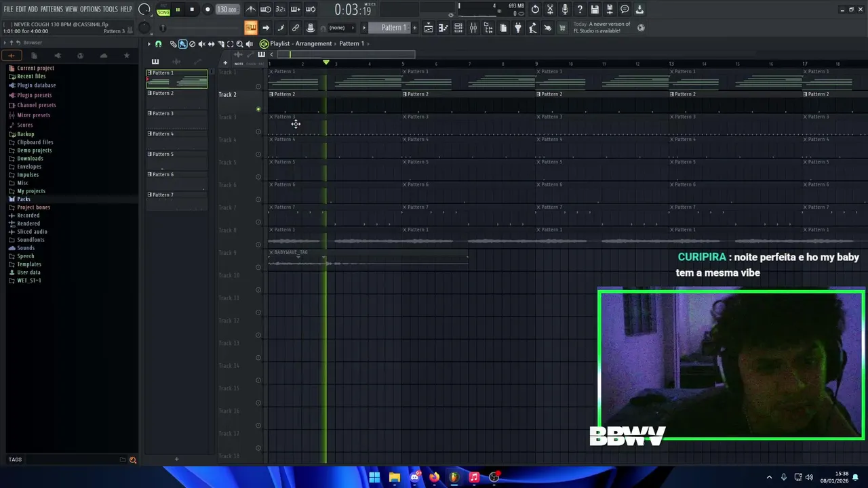Expand the Recorded folder in browser
The width and height of the screenshot is (868, 488).
coord(28,216)
